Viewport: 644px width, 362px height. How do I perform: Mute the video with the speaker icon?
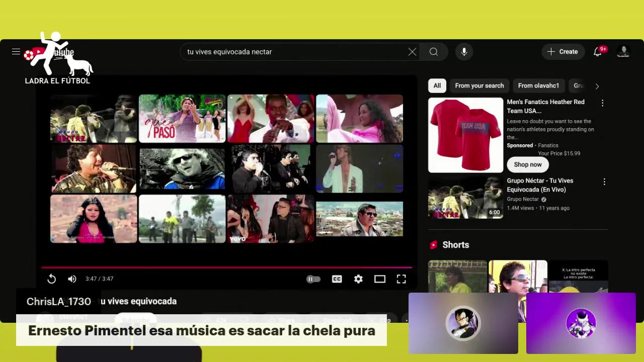(x=72, y=279)
